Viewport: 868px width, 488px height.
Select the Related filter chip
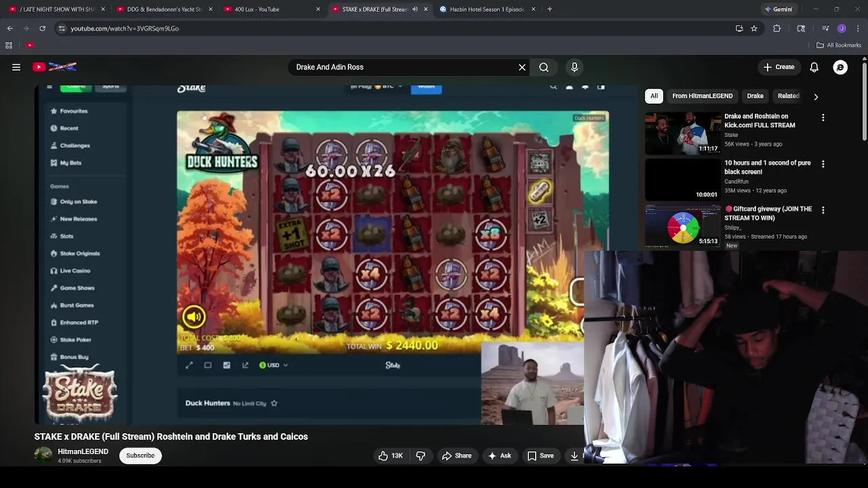coord(788,96)
